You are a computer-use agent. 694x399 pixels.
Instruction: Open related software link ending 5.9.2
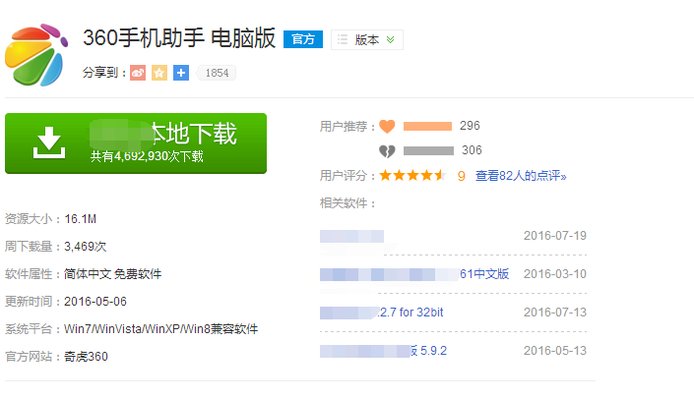pyautogui.click(x=383, y=351)
